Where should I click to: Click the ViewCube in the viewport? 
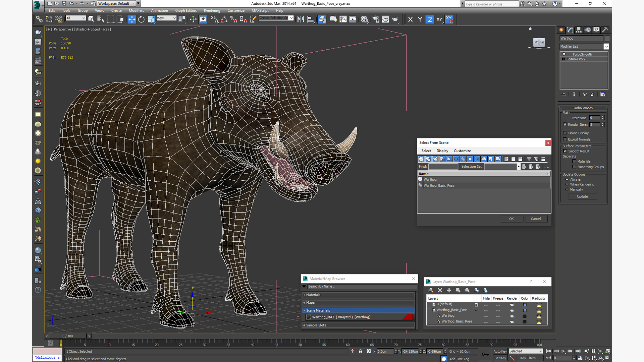(x=539, y=43)
